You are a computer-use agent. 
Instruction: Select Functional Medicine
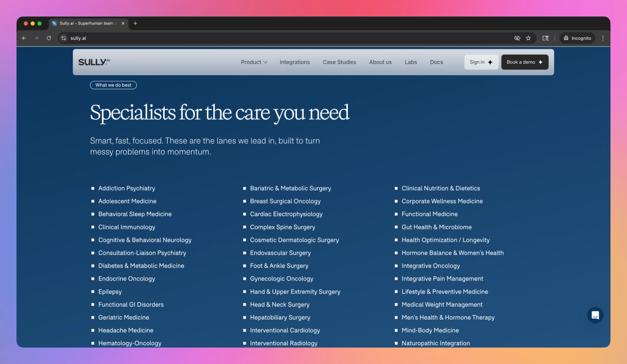[429, 214]
